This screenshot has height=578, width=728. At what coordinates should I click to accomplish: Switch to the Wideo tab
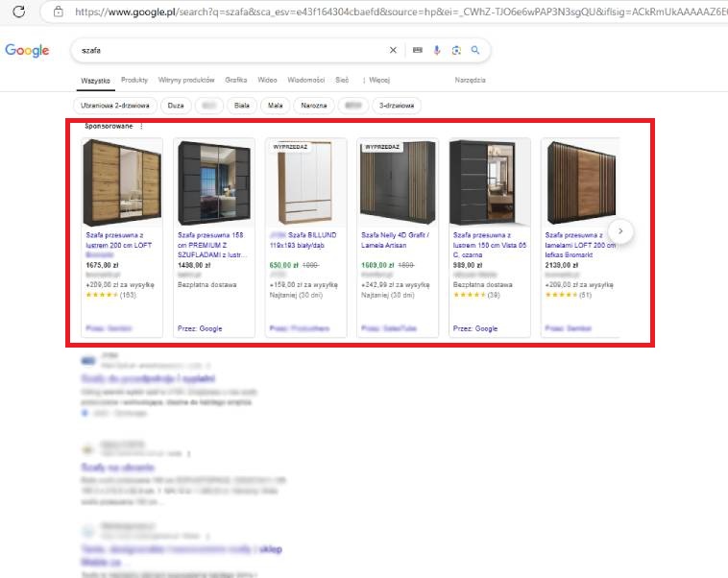267,80
